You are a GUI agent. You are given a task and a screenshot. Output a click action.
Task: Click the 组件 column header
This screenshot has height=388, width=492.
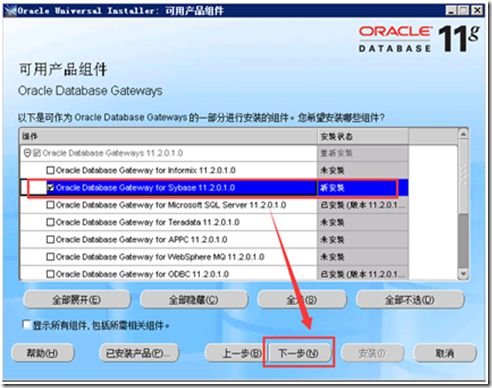168,136
